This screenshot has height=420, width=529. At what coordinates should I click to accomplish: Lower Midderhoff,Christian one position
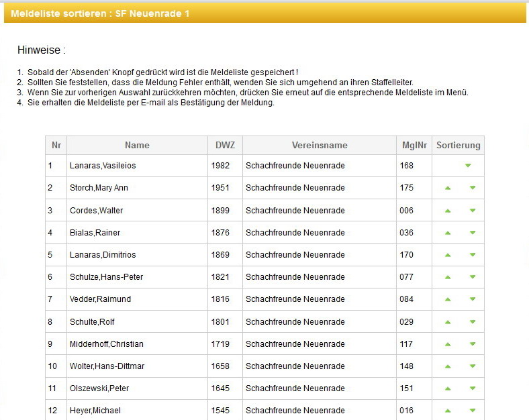pos(473,344)
